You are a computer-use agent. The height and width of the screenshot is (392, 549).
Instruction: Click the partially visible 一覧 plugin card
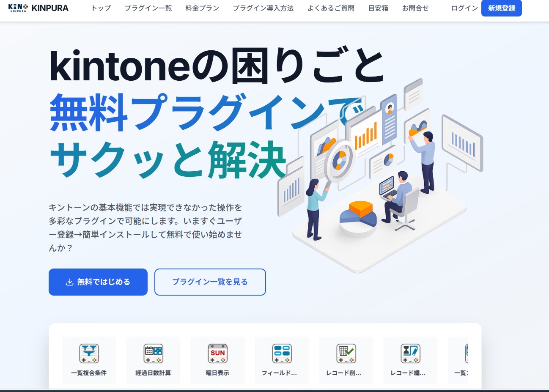pyautogui.click(x=458, y=360)
